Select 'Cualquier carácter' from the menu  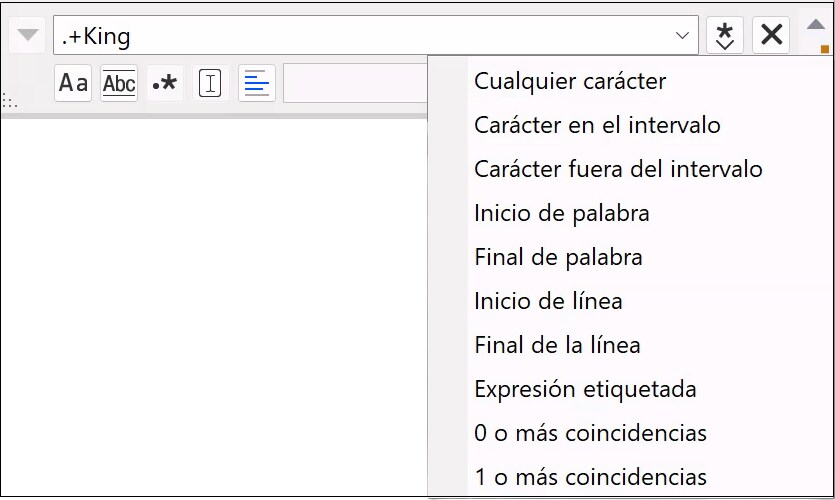(x=570, y=81)
